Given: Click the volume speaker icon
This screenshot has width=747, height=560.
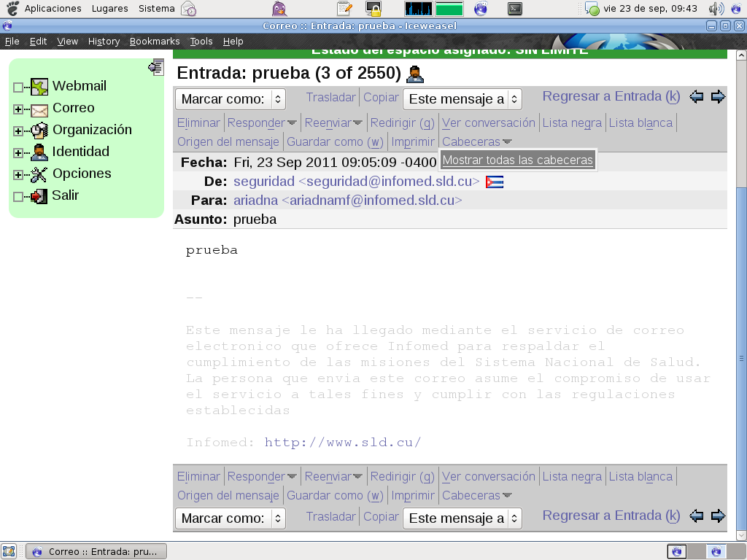Looking at the screenshot, I should [716, 9].
